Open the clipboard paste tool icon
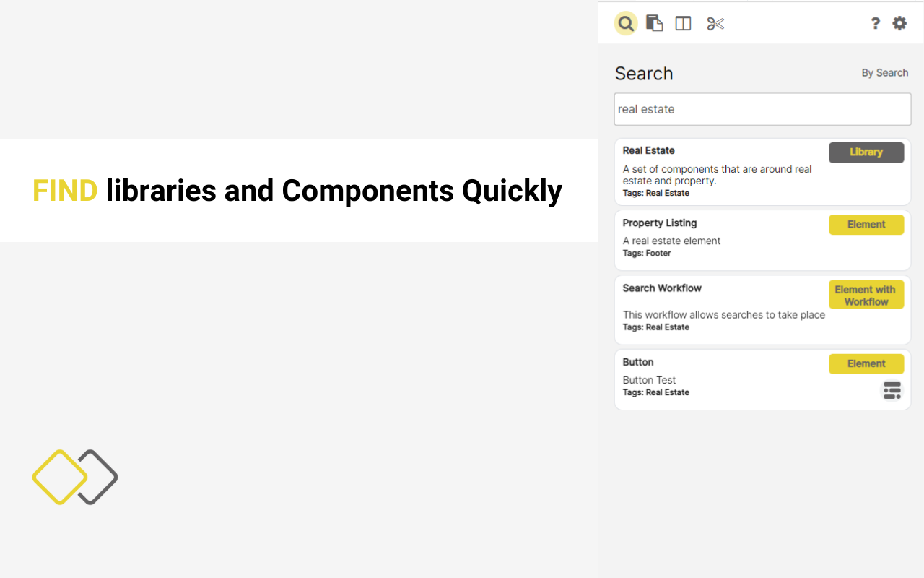The image size is (924, 578). pos(654,23)
